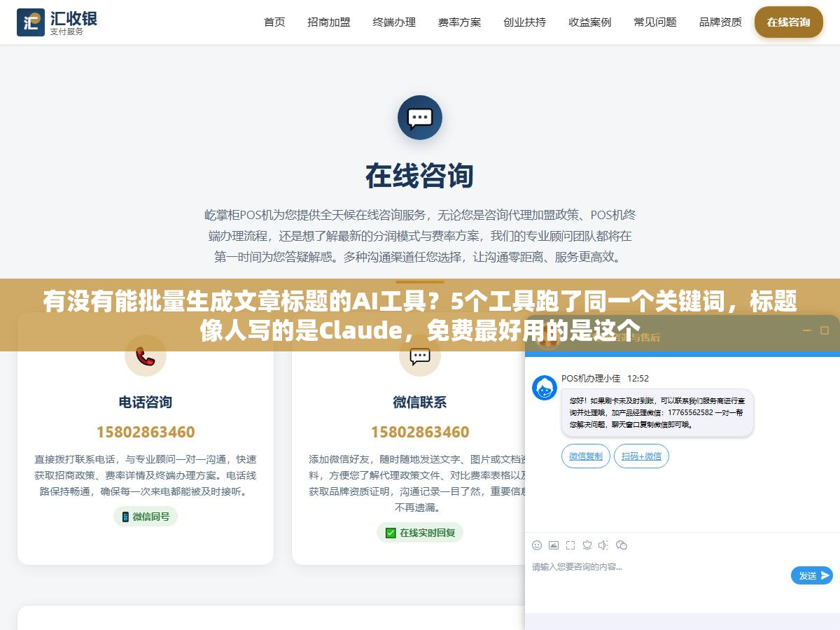Click the 微信联系 card title

point(420,402)
